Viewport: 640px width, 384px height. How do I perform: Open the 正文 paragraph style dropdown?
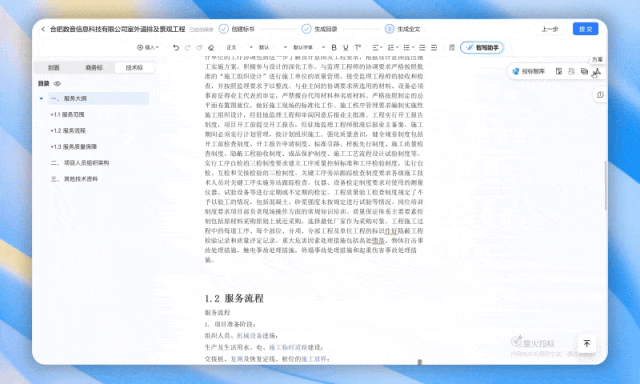pyautogui.click(x=240, y=48)
